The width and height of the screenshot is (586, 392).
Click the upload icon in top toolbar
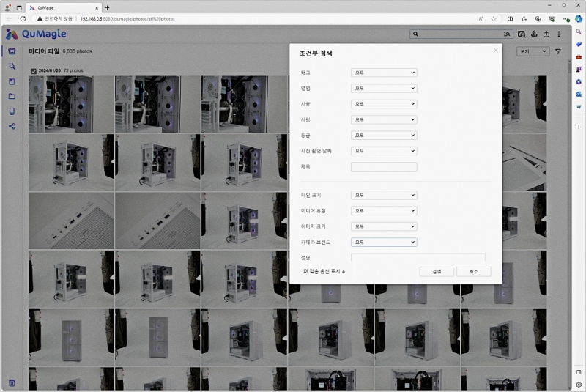(x=546, y=34)
